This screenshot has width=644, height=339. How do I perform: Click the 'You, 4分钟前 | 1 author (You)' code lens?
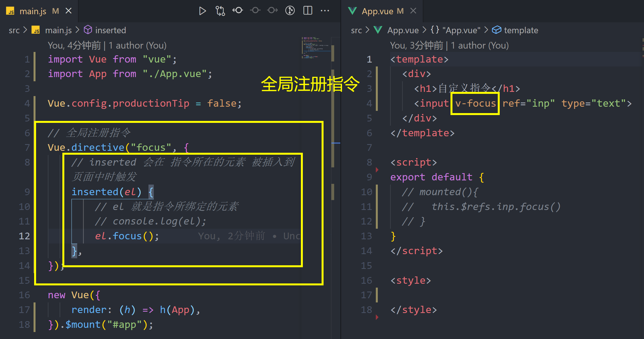click(x=107, y=46)
